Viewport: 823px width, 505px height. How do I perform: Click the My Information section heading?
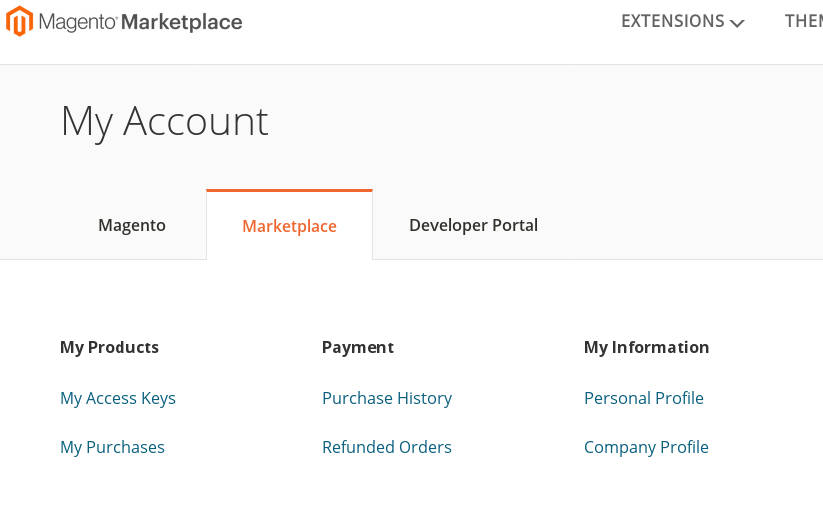[x=646, y=348]
